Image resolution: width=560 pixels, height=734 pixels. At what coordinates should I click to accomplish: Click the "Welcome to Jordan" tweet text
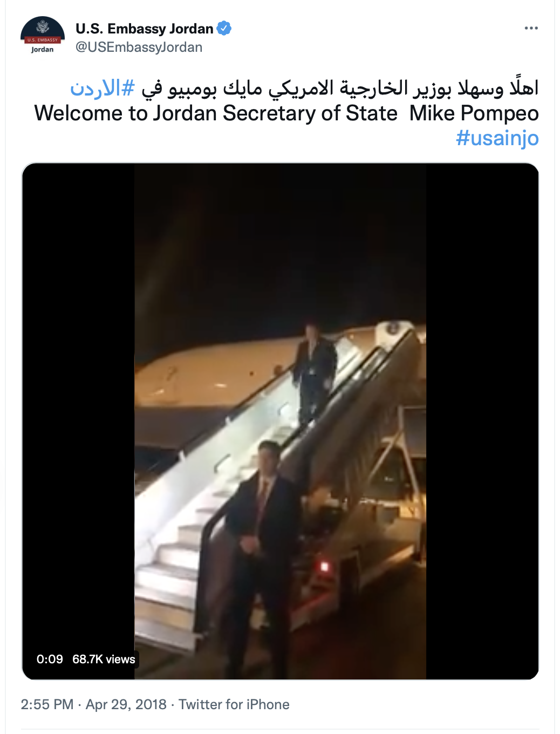(x=216, y=113)
